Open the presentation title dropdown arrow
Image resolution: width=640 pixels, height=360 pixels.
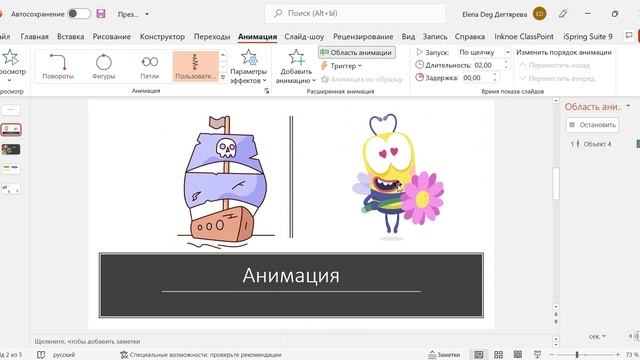[x=147, y=14]
